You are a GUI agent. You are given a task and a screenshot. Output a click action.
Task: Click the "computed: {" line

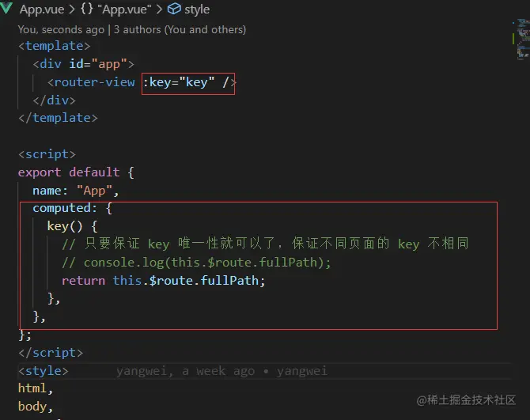[x=72, y=208]
